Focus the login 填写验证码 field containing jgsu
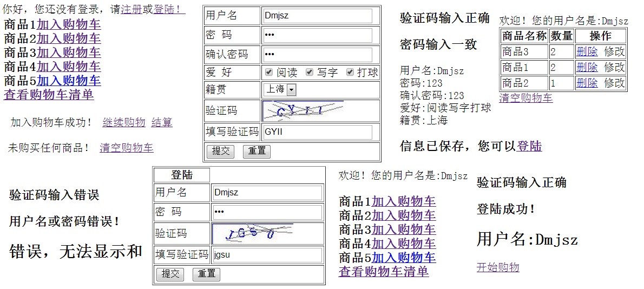 pos(267,255)
